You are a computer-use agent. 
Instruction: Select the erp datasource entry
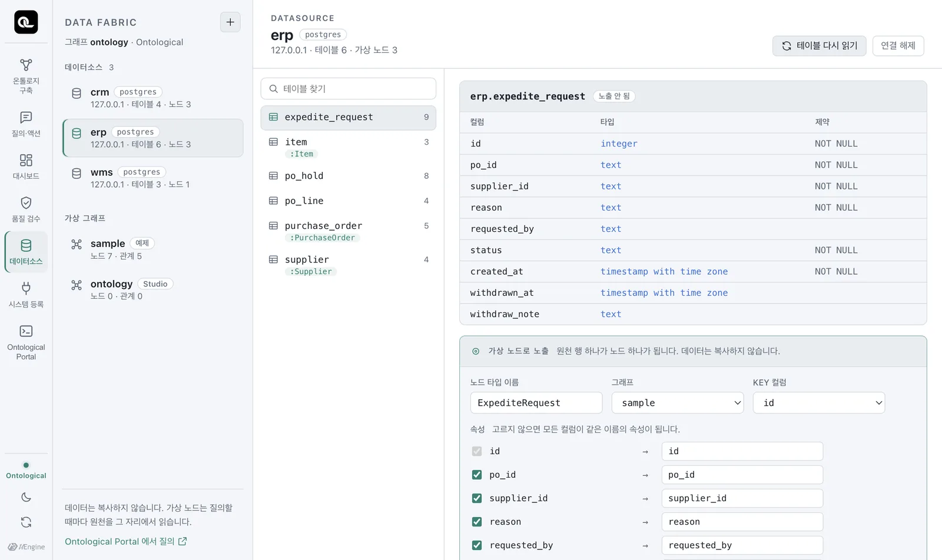tap(153, 138)
